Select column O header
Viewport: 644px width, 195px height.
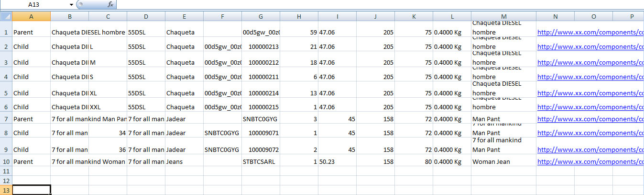point(593,16)
